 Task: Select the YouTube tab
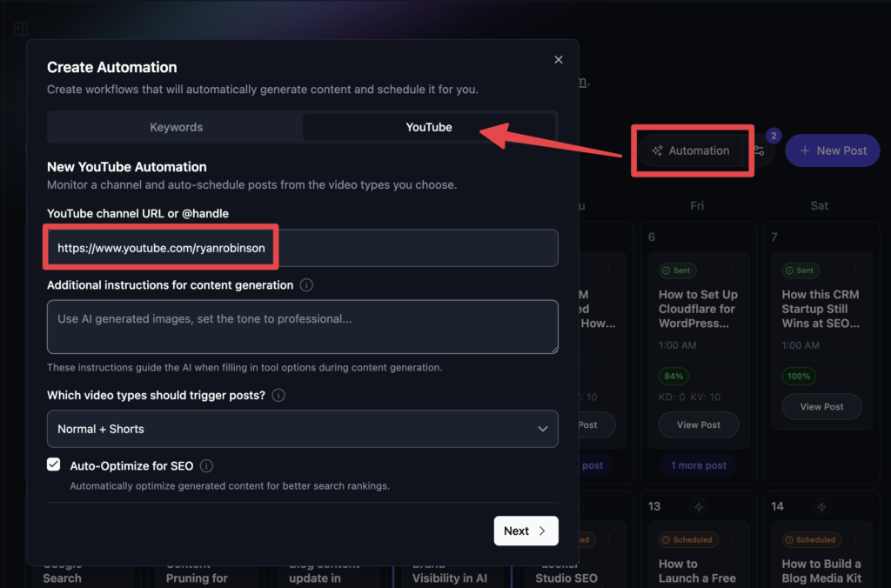[428, 127]
